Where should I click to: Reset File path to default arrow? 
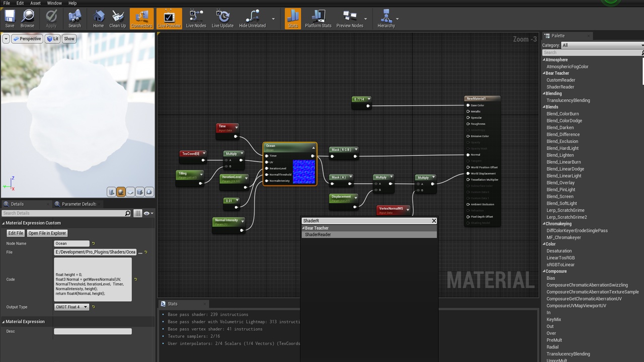click(x=146, y=252)
